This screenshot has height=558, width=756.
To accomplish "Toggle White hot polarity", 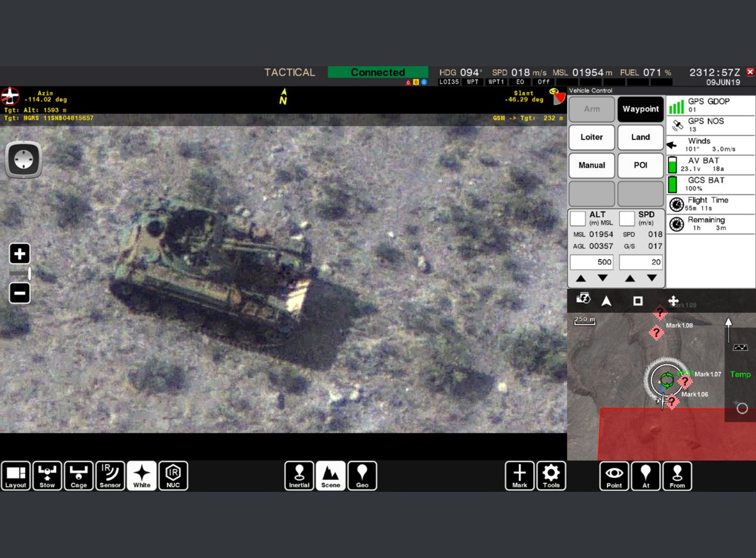I will [x=142, y=476].
